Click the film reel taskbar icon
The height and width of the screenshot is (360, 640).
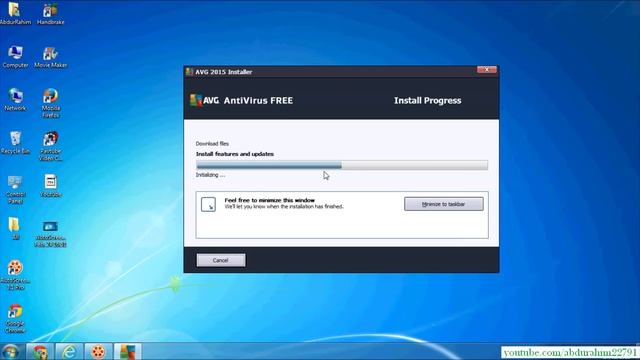click(98, 352)
